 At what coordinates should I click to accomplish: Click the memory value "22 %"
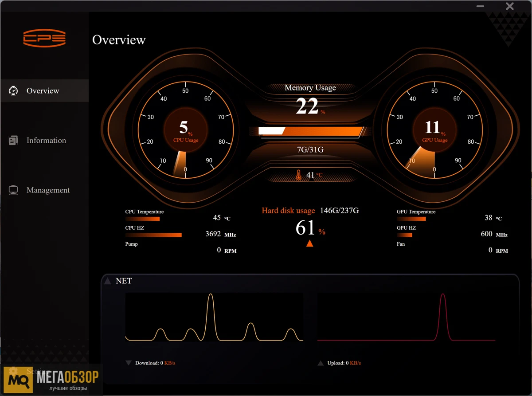310,106
